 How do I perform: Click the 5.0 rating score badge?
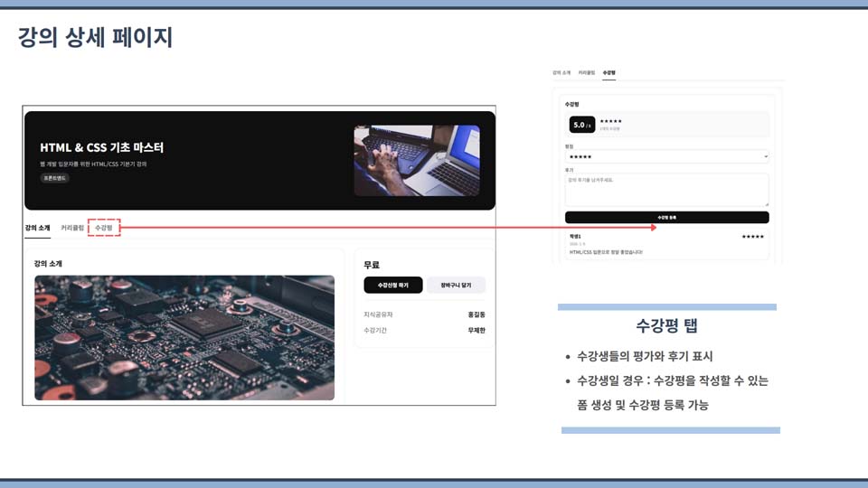coord(581,125)
